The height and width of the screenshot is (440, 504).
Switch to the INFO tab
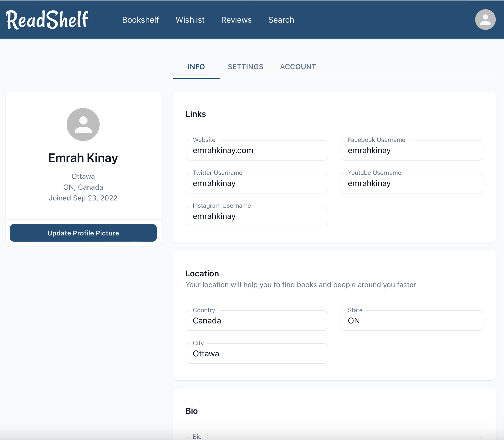196,67
